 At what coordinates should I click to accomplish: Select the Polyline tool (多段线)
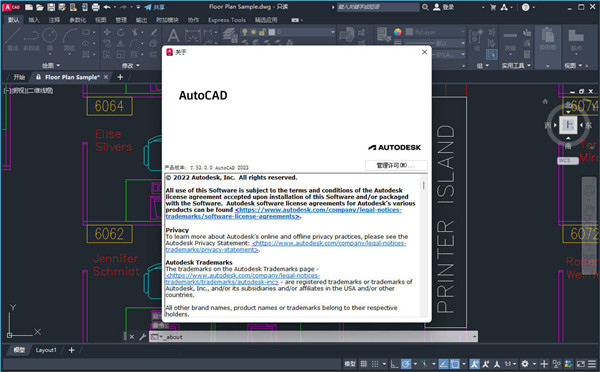point(31,40)
